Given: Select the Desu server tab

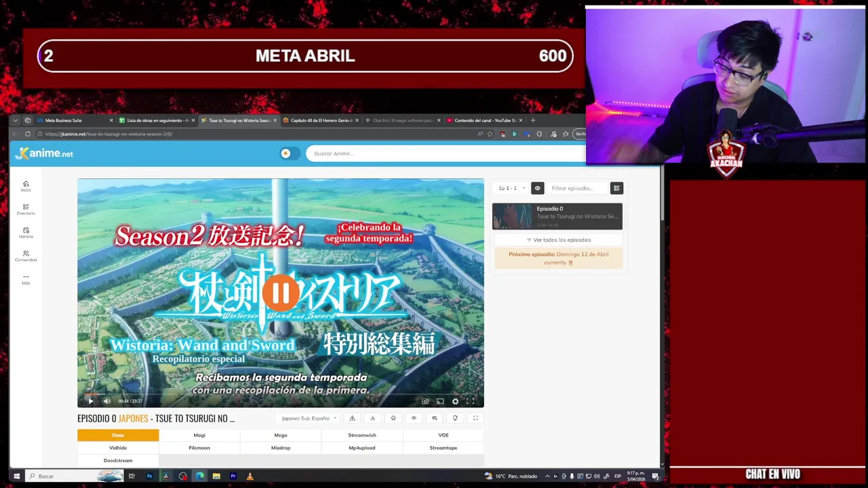Looking at the screenshot, I should (118, 435).
